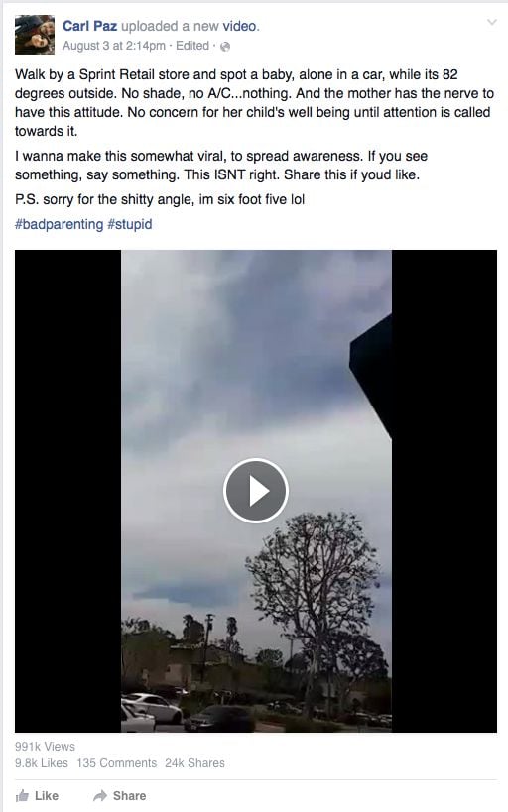Open the Carl Paz profile name link
Screen dimensions: 508x812
tap(89, 26)
